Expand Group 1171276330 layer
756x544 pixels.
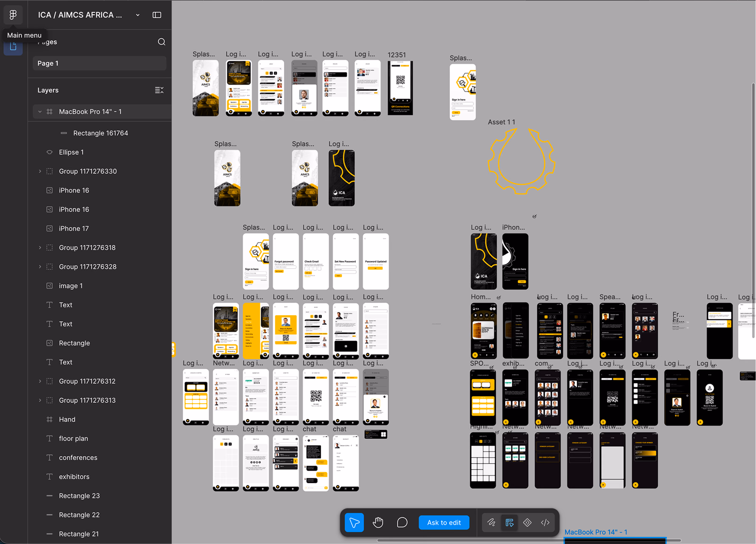coord(40,172)
